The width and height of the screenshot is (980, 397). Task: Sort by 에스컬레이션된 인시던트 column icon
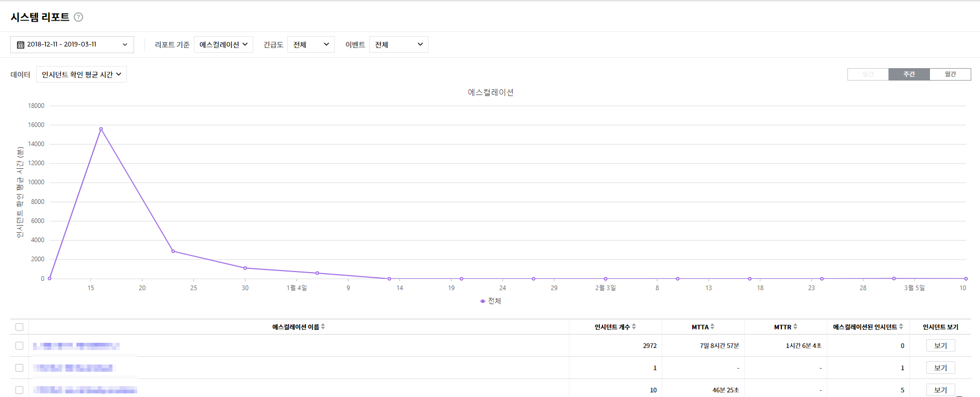[x=901, y=327]
